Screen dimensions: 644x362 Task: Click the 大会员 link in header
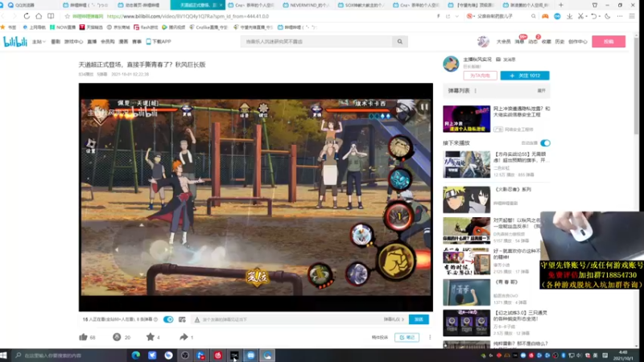[x=504, y=42]
